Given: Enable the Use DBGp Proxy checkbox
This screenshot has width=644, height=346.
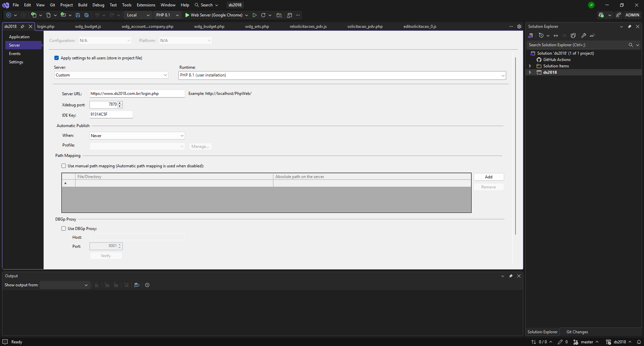Looking at the screenshot, I should point(64,229).
